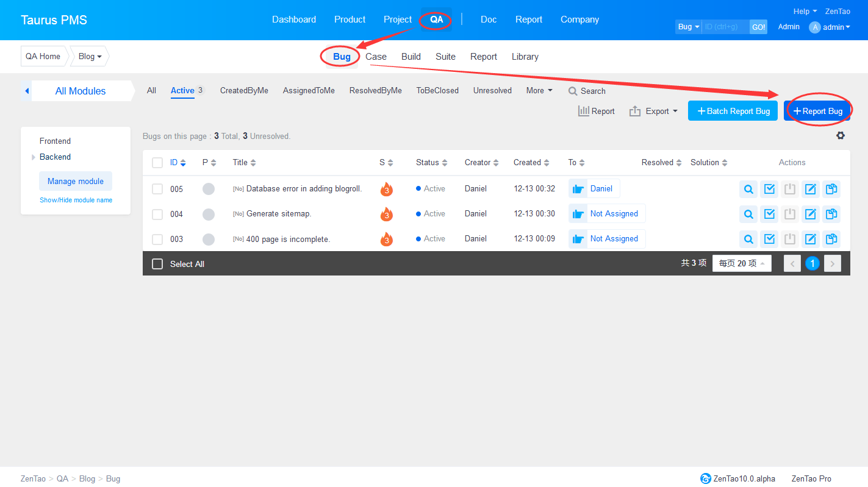
Task: Select the Frontend module
Action: [x=55, y=141]
